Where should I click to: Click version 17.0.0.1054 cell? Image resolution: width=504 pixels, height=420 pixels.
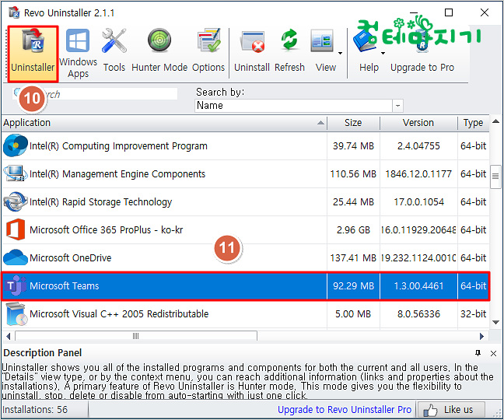click(x=418, y=201)
